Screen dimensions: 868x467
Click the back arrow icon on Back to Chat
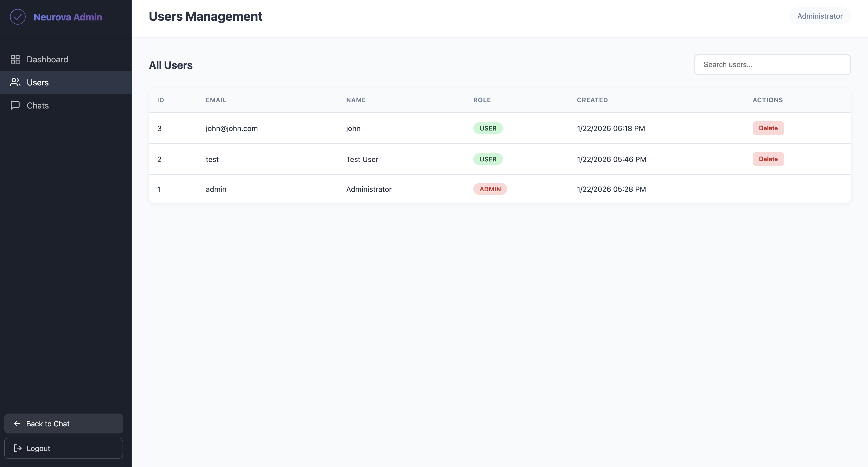17,423
